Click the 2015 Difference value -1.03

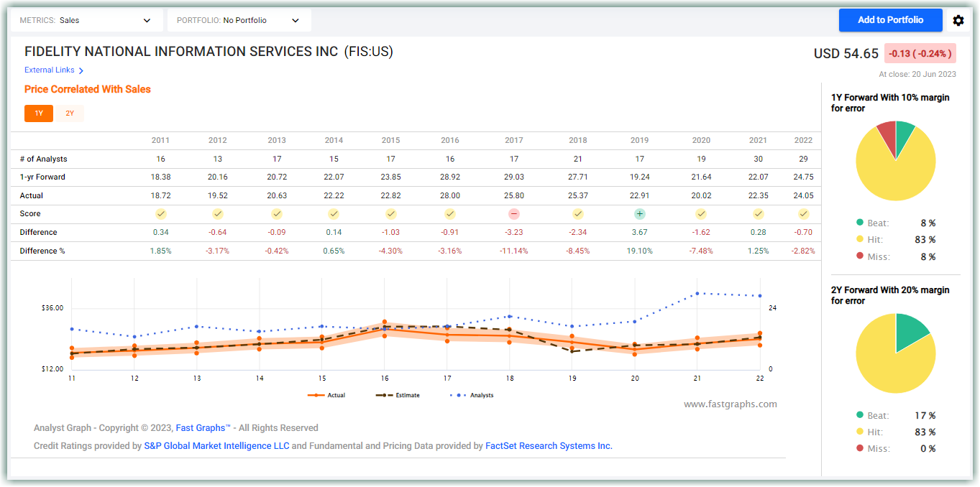[390, 233]
